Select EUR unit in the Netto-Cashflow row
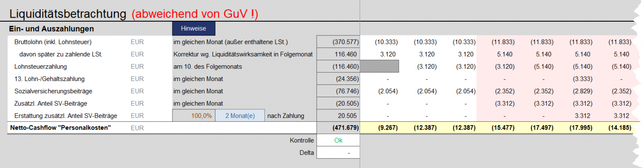 pyautogui.click(x=137, y=128)
